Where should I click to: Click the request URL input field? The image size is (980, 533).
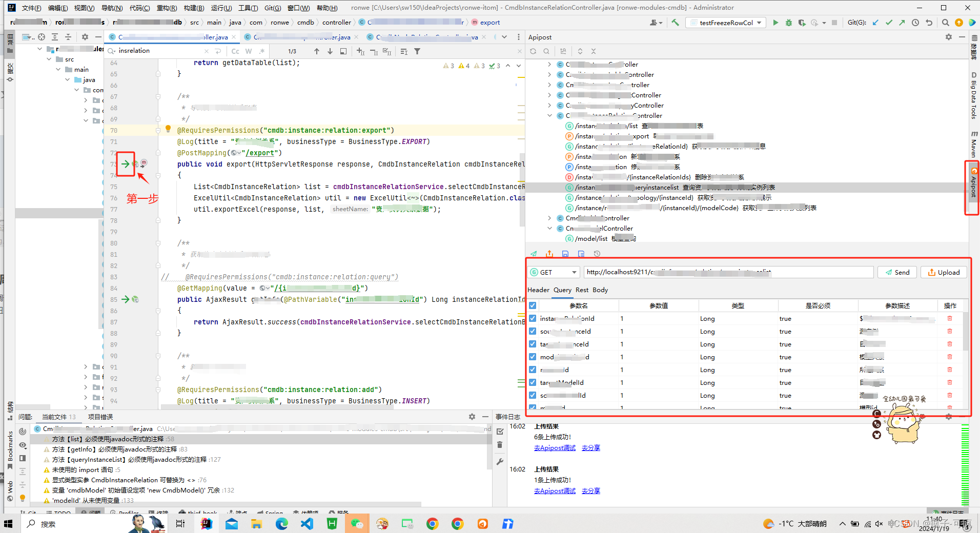click(x=728, y=272)
